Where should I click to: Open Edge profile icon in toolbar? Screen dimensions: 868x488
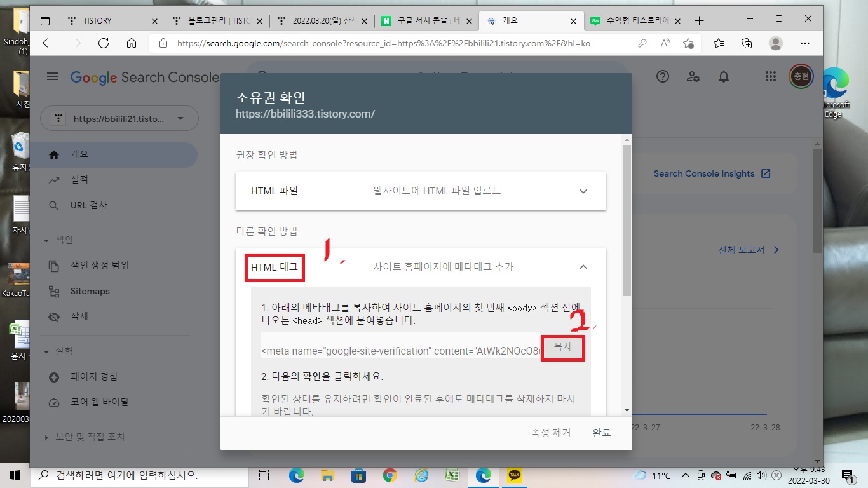coord(775,43)
